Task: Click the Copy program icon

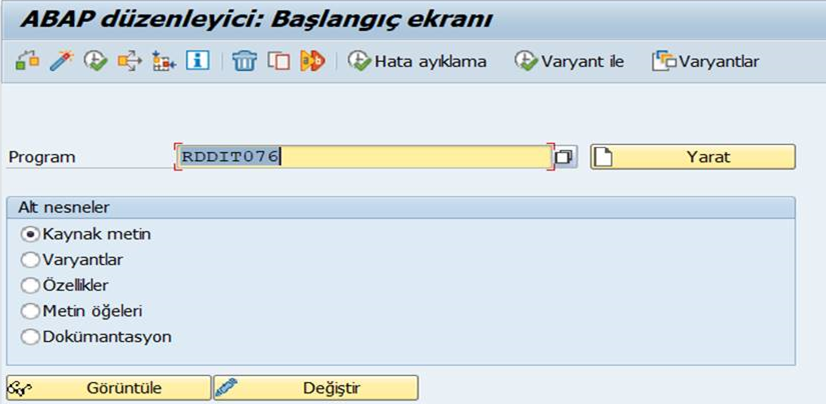Action: pos(279,61)
